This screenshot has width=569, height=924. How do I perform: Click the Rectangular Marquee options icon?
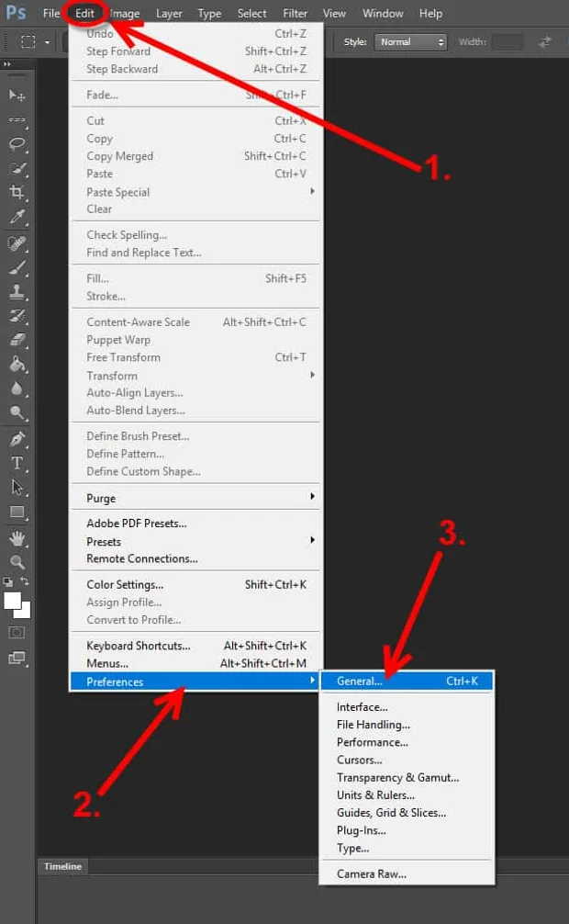[28, 42]
